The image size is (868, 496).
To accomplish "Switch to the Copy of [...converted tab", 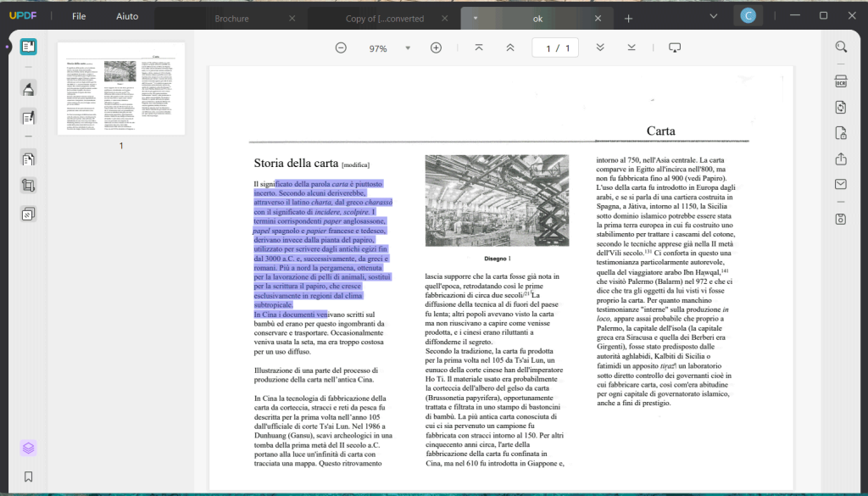I will click(x=385, y=19).
